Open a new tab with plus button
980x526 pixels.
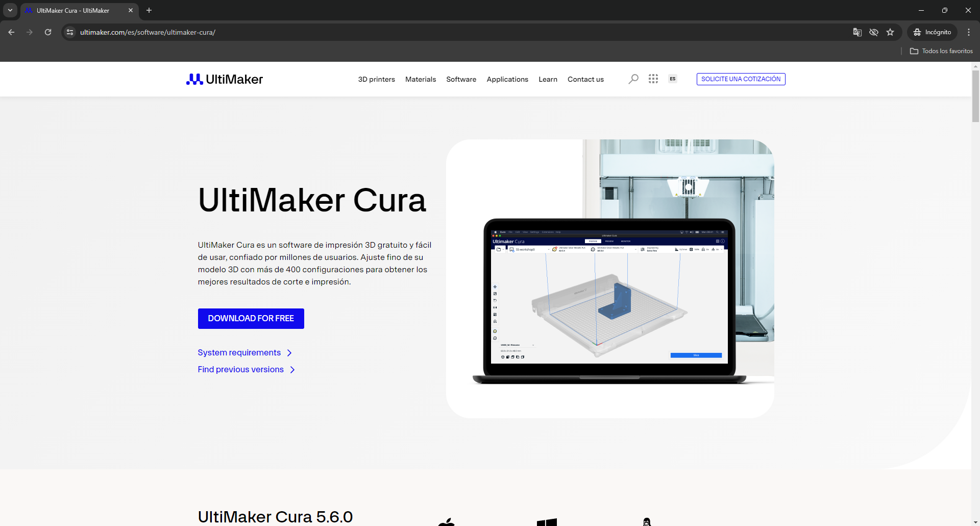[149, 10]
